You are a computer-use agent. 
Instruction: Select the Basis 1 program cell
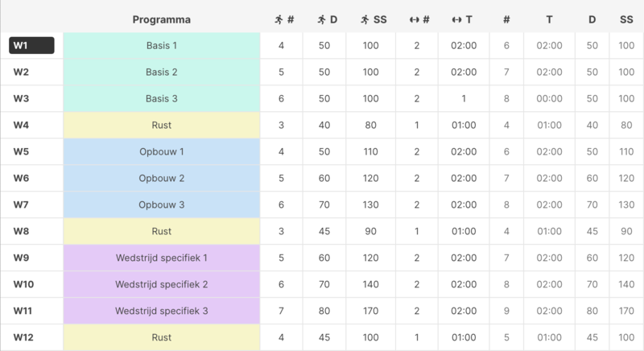click(161, 46)
